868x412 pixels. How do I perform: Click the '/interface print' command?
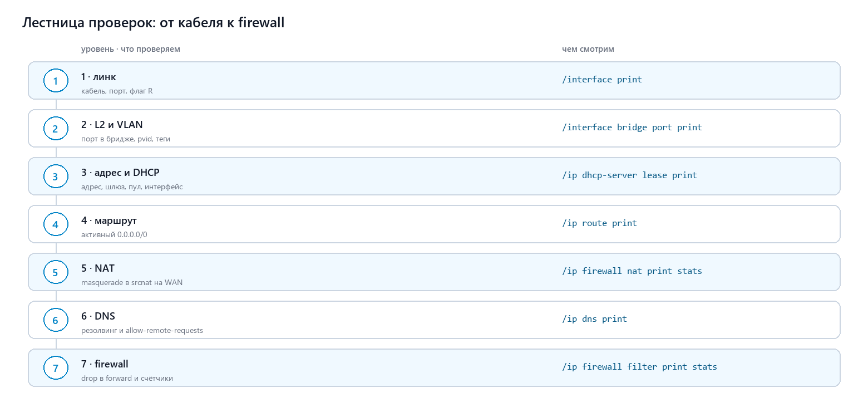coord(602,80)
